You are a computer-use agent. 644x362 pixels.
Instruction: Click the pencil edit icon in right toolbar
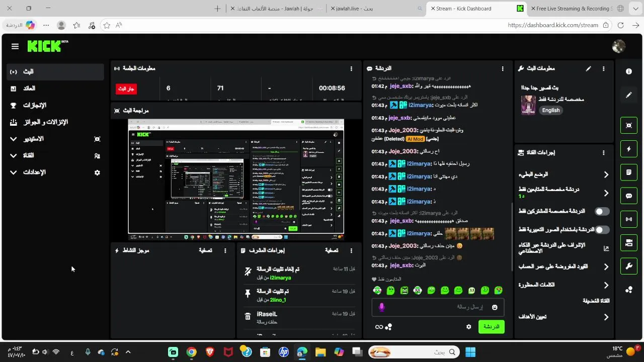(x=629, y=95)
